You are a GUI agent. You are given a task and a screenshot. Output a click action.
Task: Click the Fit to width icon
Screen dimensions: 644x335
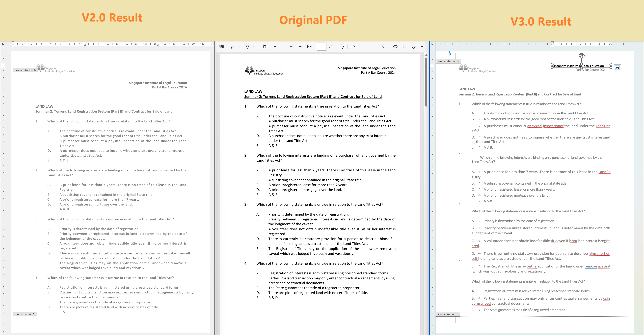coord(309,46)
